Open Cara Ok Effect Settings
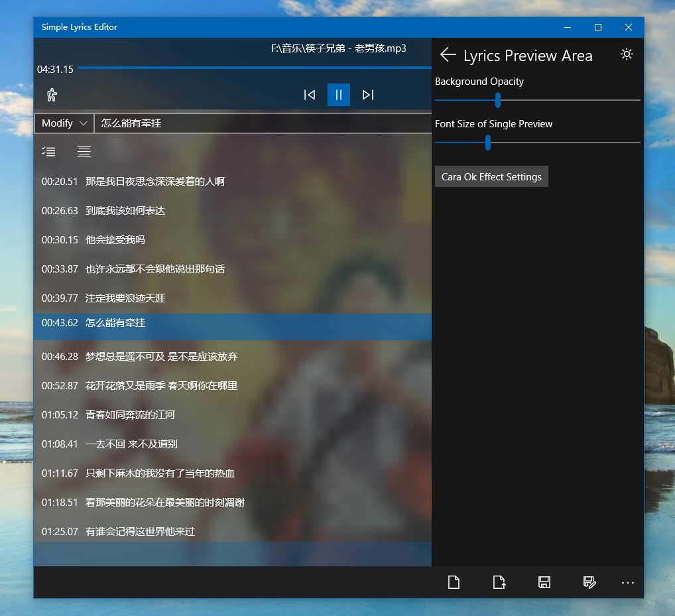Screen dimensions: 675x616 pos(491,176)
